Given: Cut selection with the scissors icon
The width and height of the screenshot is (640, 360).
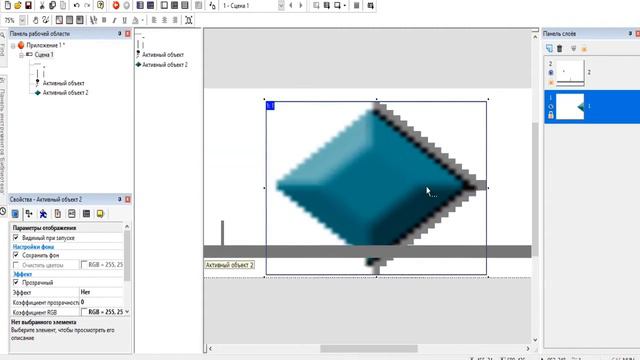Looking at the screenshot, I should point(42,5).
